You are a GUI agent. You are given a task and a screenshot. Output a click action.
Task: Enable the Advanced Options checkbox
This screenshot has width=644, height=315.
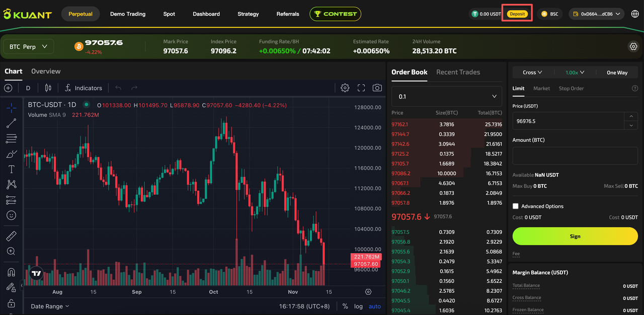pyautogui.click(x=515, y=206)
